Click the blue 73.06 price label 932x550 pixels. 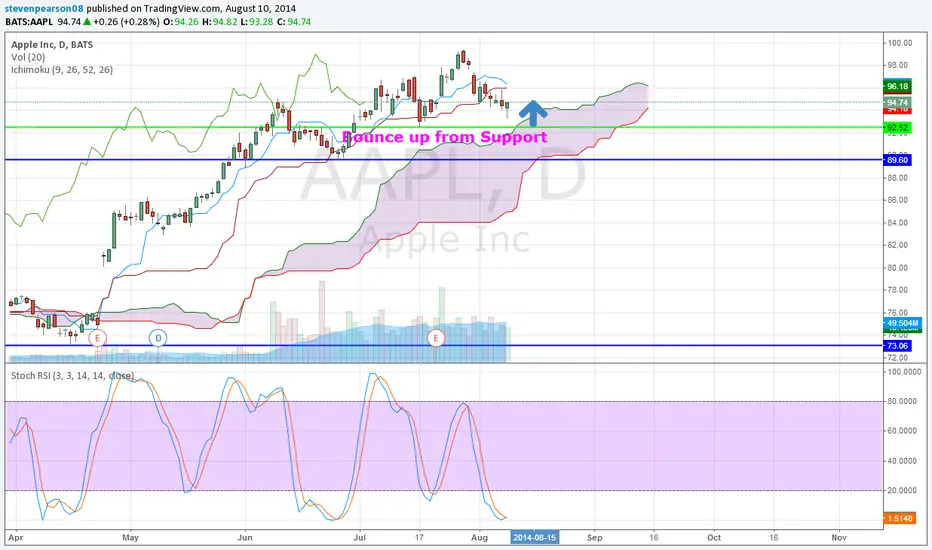point(897,345)
